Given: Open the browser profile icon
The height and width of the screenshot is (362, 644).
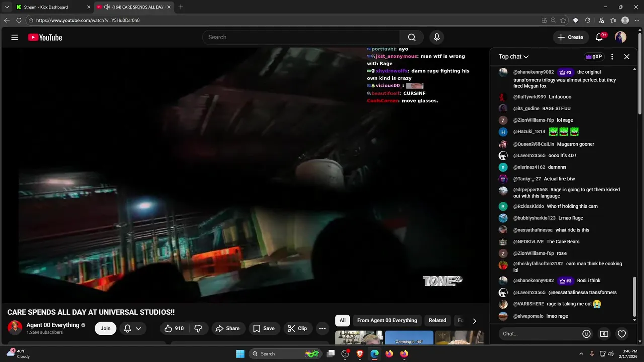Looking at the screenshot, I should [625, 20].
